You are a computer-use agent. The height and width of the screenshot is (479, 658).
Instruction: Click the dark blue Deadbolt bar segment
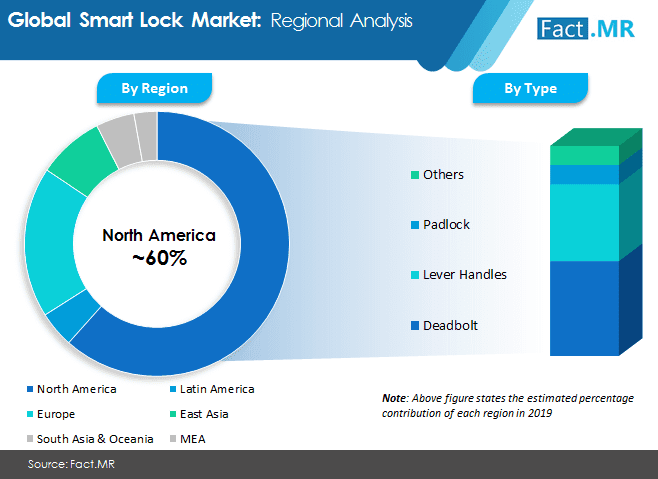(584, 308)
